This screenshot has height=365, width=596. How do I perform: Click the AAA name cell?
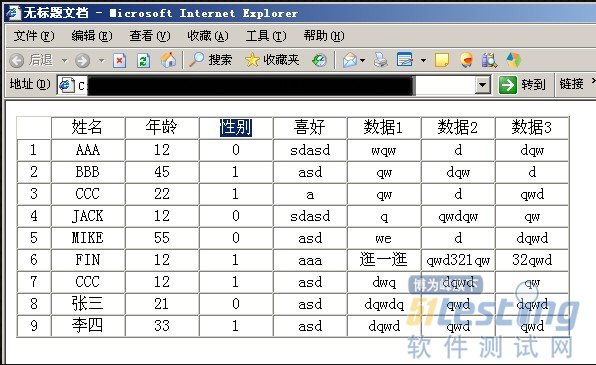click(x=88, y=150)
